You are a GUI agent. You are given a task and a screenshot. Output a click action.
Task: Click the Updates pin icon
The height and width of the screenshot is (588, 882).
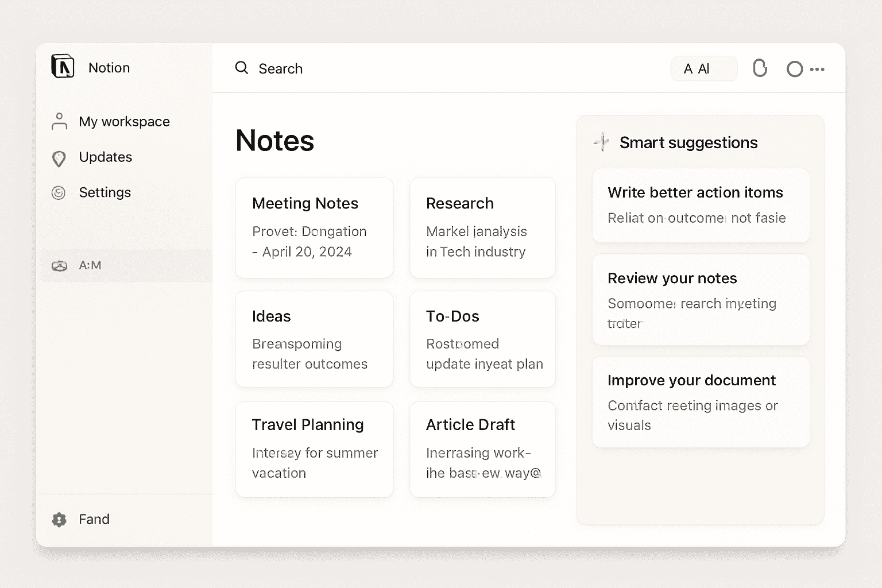click(59, 158)
